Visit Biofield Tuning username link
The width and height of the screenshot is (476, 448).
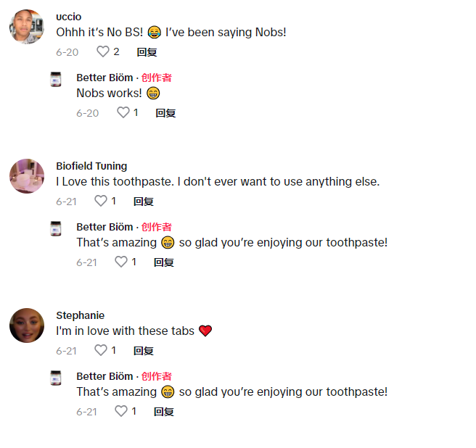tap(91, 166)
